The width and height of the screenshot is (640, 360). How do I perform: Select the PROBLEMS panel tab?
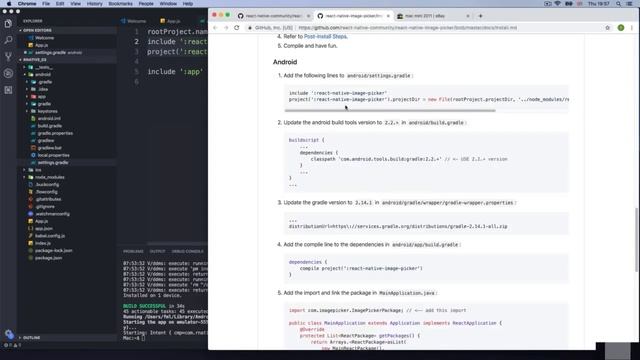133,251
